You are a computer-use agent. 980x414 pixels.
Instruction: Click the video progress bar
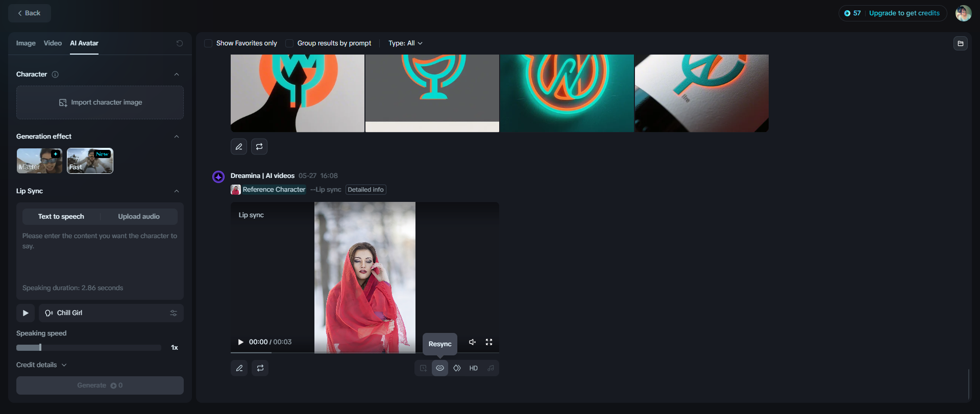point(365,352)
